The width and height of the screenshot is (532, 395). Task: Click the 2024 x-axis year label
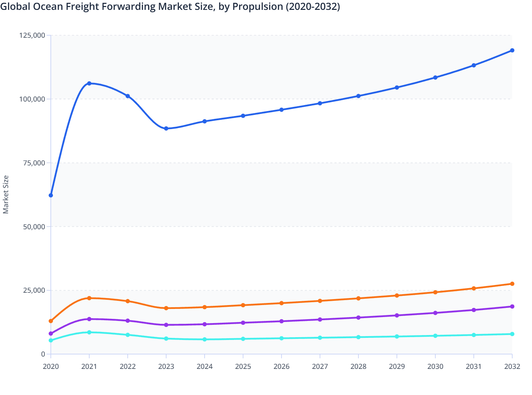coord(205,366)
